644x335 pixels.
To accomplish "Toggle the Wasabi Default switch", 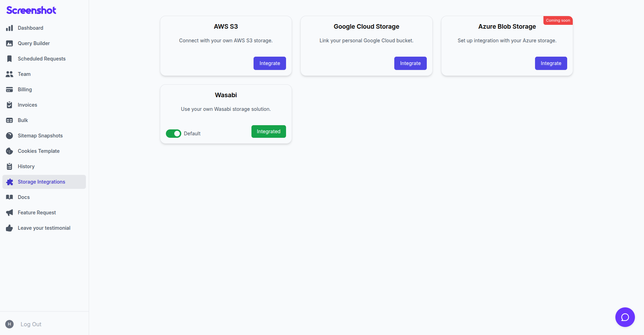I will pyautogui.click(x=174, y=134).
